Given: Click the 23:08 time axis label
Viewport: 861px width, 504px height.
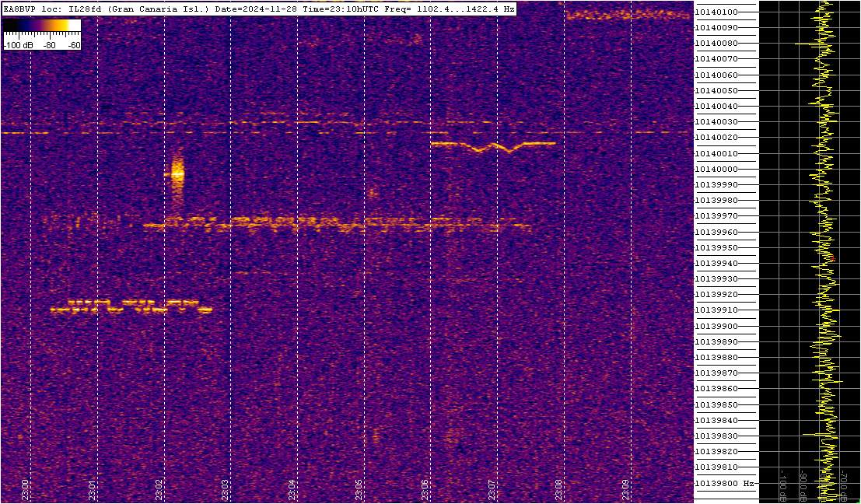Looking at the screenshot, I should (558, 490).
